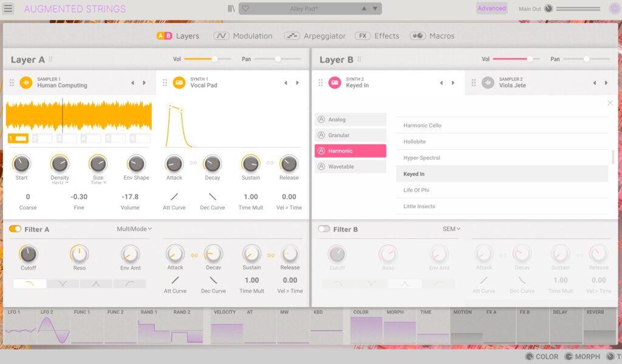Select the Granular engine type

[350, 135]
